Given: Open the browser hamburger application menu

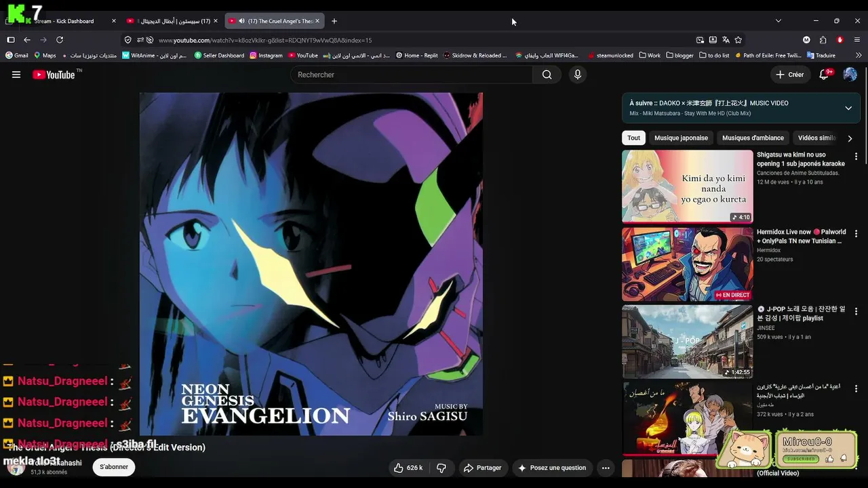Looking at the screenshot, I should [x=857, y=40].
